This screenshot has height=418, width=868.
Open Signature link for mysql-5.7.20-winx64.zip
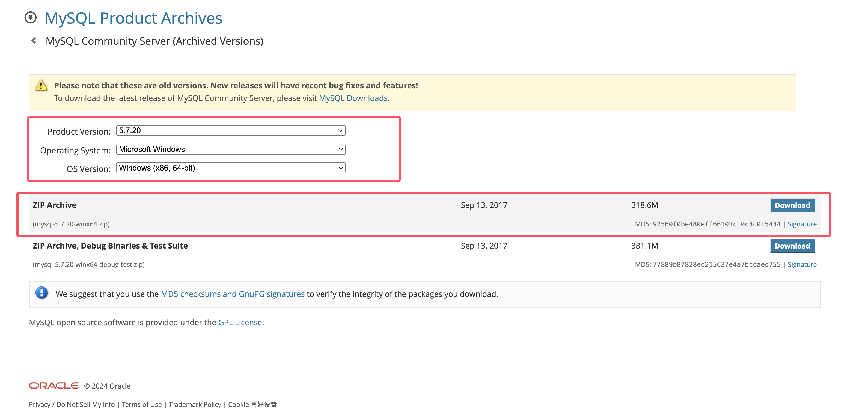point(802,224)
